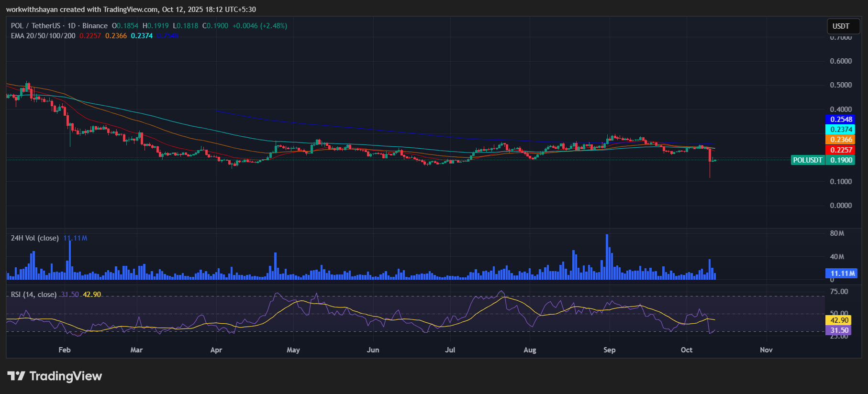868x394 pixels.
Task: Click the cyan 0.2374 EMA price label
Action: click(841, 130)
